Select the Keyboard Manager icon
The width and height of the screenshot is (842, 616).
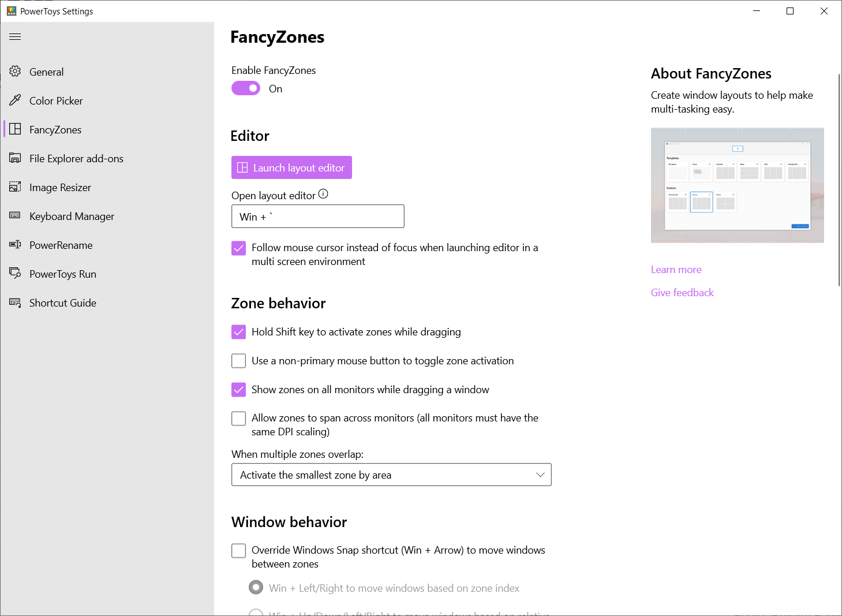click(16, 216)
